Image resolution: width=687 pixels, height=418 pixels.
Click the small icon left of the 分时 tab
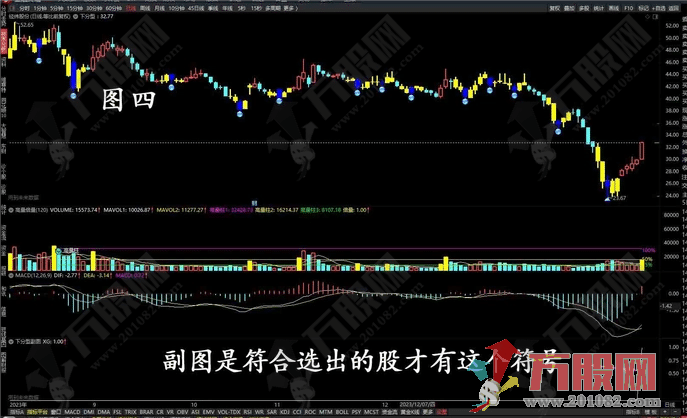tap(12, 8)
